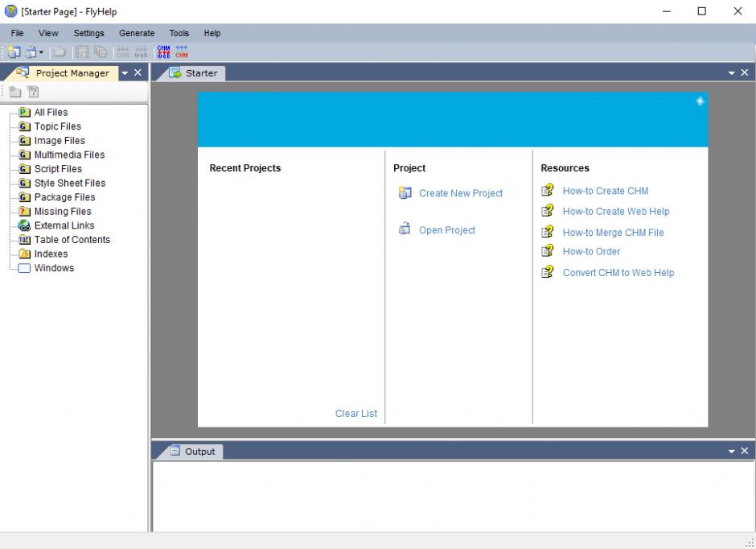Click the question-mark topic icon in Project Manager
The height and width of the screenshot is (549, 756).
coord(33,91)
